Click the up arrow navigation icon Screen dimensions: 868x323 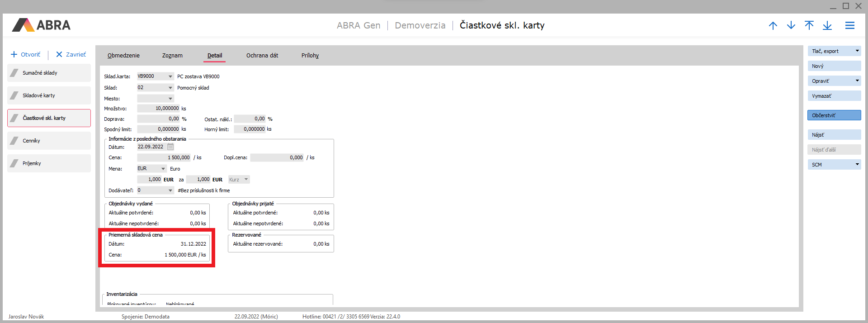[x=773, y=26]
